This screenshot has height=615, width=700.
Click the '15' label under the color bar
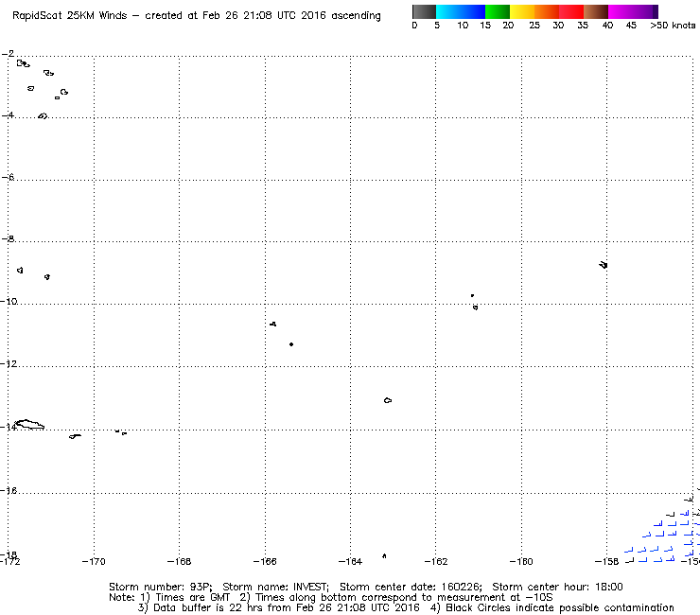click(x=485, y=26)
